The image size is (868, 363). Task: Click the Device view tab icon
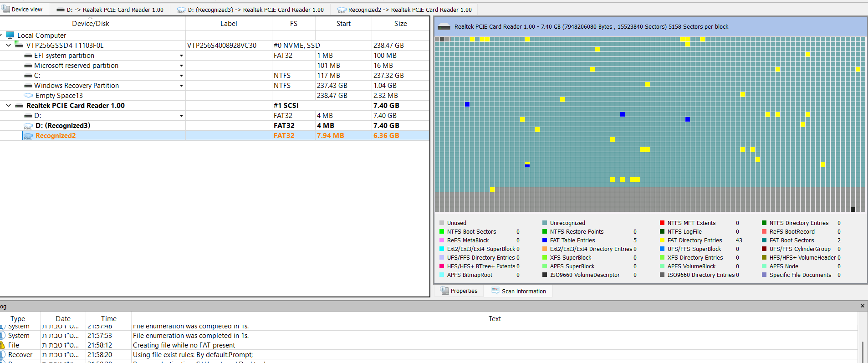pos(5,9)
